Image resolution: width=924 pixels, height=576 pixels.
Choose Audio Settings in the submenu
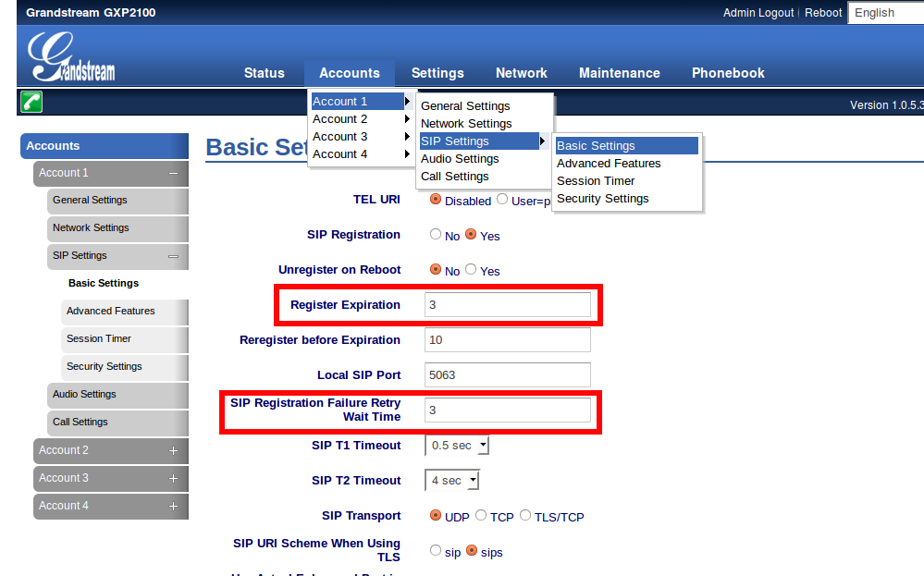click(x=484, y=159)
